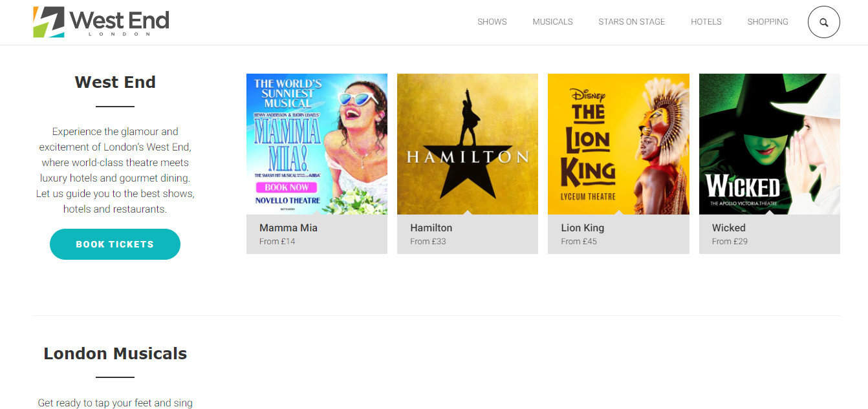Click the West End section heading
The width and height of the screenshot is (868, 409).
pyautogui.click(x=115, y=83)
